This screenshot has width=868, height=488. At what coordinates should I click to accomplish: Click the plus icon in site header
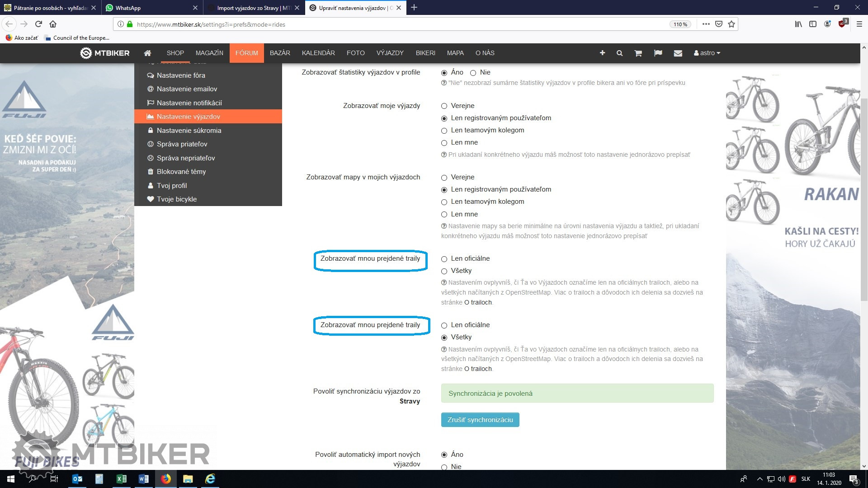point(602,53)
